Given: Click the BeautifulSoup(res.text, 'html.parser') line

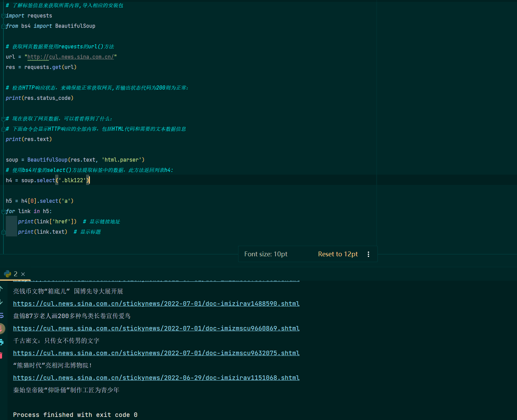Looking at the screenshot, I should [x=75, y=160].
